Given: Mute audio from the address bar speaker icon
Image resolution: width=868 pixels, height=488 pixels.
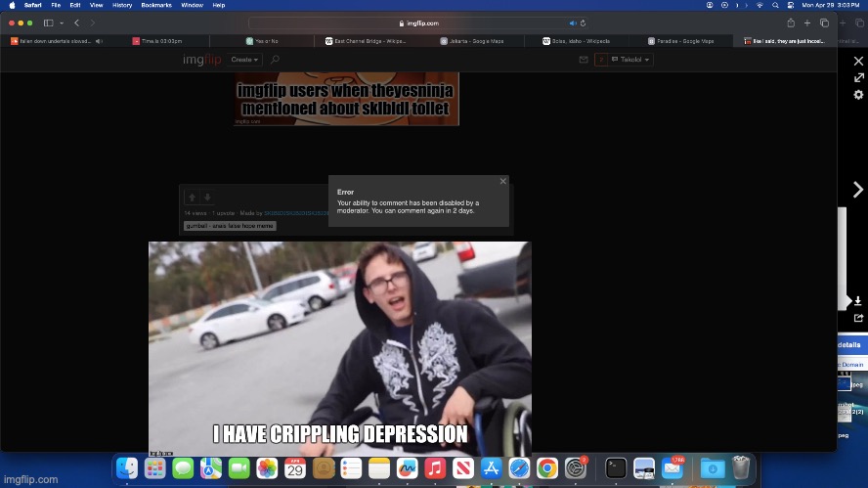Looking at the screenshot, I should pos(573,23).
